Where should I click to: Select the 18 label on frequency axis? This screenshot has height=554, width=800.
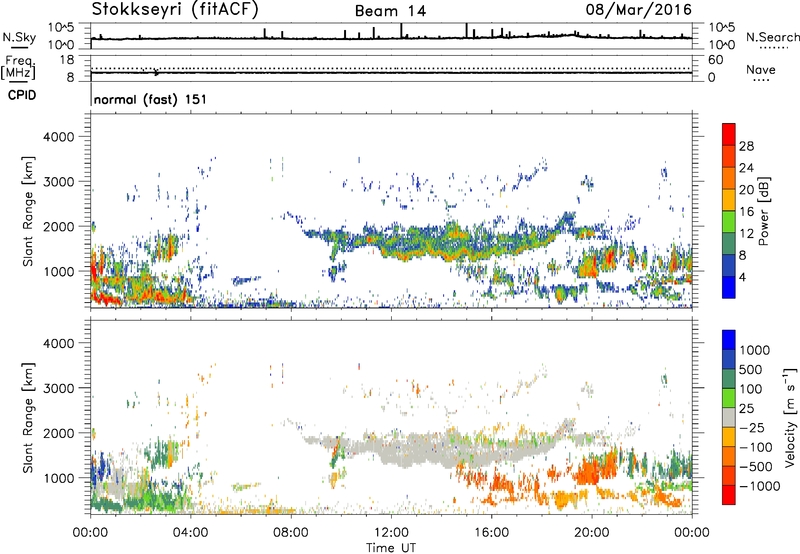(67, 60)
